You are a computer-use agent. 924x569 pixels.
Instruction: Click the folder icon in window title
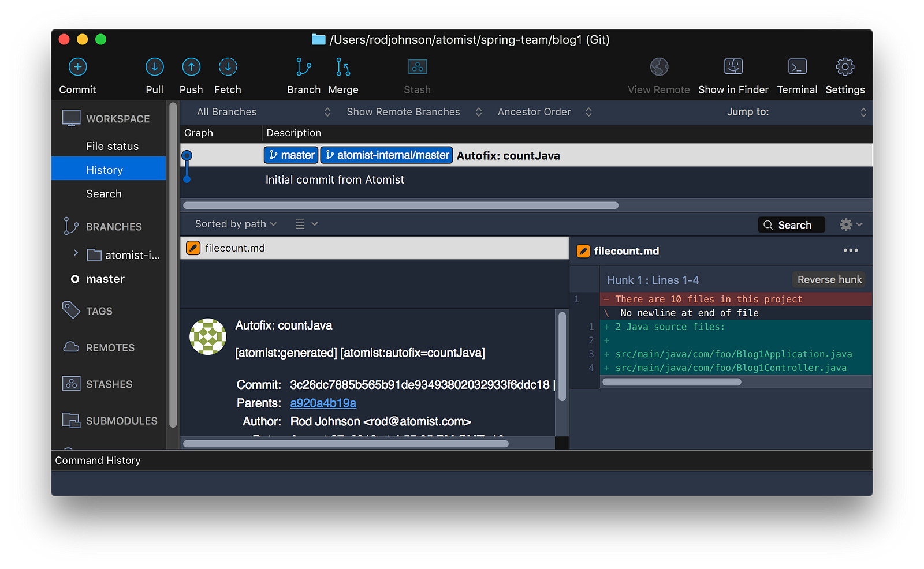319,39
